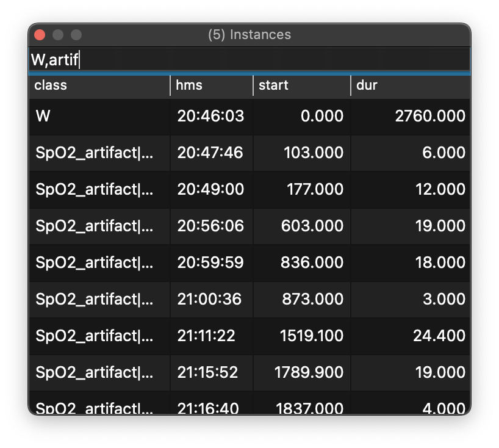The width and height of the screenshot is (499, 448).
Task: Sort instances by the dur column
Action: point(366,85)
